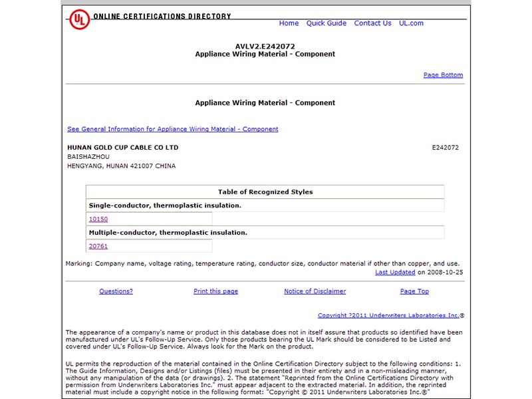Go to Quick Guide in top navigation
This screenshot has width=532, height=399.
pos(326,23)
